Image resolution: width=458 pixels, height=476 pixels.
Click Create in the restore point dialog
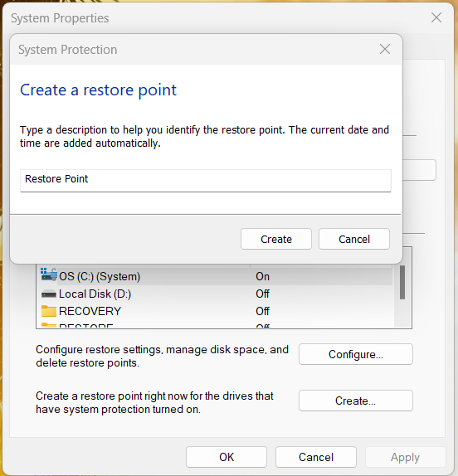[x=276, y=239]
